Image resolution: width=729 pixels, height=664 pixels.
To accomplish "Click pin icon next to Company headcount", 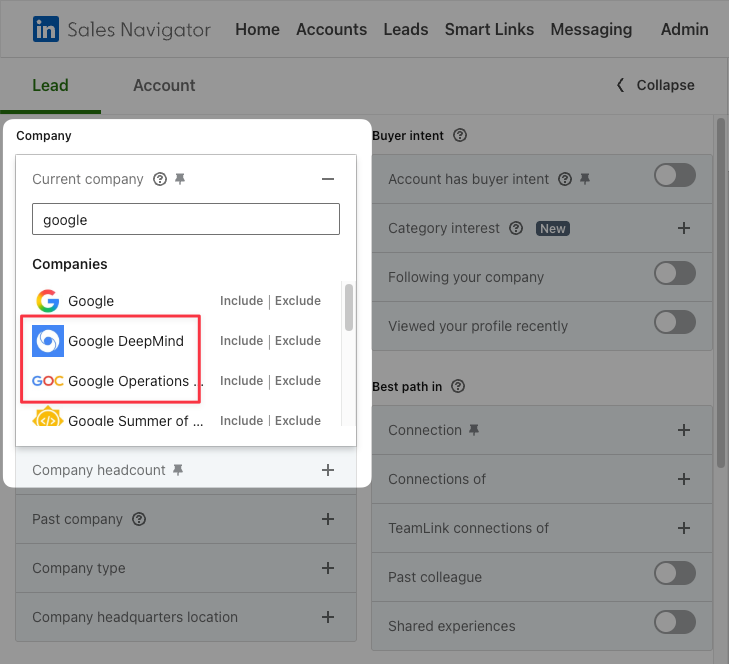I will [178, 470].
